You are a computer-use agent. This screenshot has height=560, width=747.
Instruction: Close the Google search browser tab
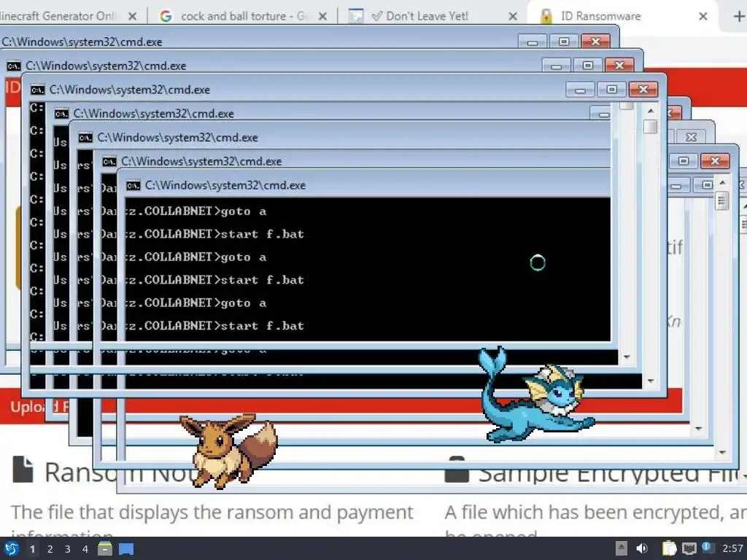pos(322,16)
